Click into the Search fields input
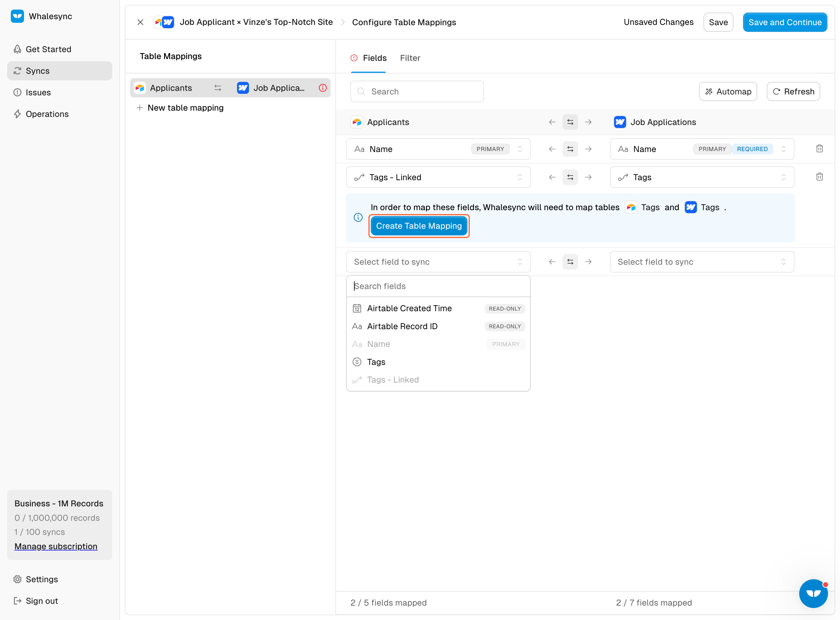The image size is (840, 620). click(x=438, y=286)
